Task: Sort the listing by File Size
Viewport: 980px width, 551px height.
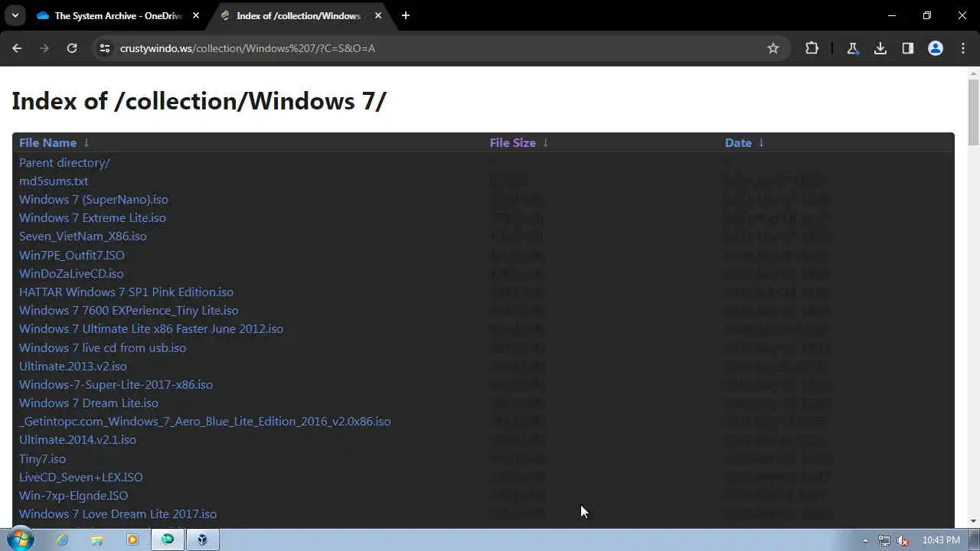Action: (x=512, y=142)
